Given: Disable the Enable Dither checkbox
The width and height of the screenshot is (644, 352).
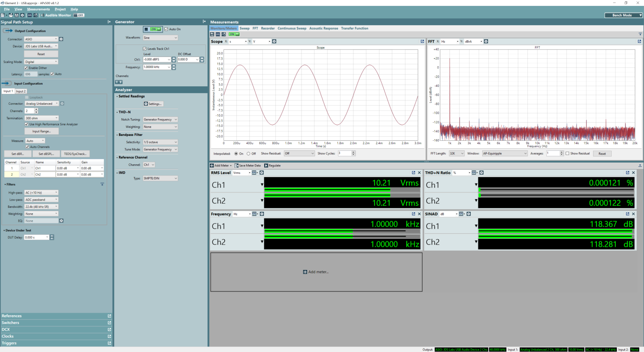Looking at the screenshot, I should [26, 68].
